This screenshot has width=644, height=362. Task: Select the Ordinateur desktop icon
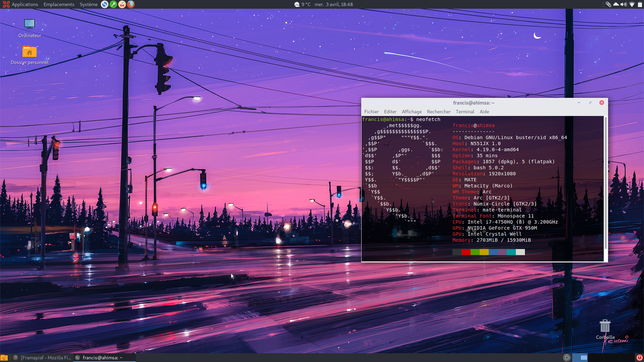30,28
